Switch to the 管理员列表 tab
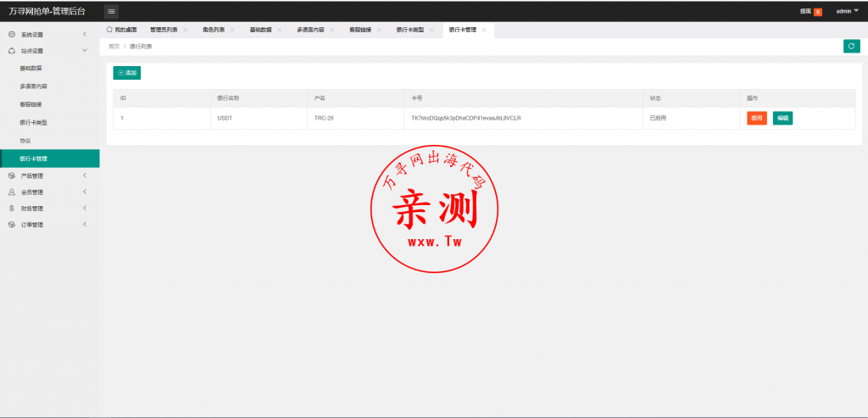Image resolution: width=868 pixels, height=418 pixels. point(164,30)
